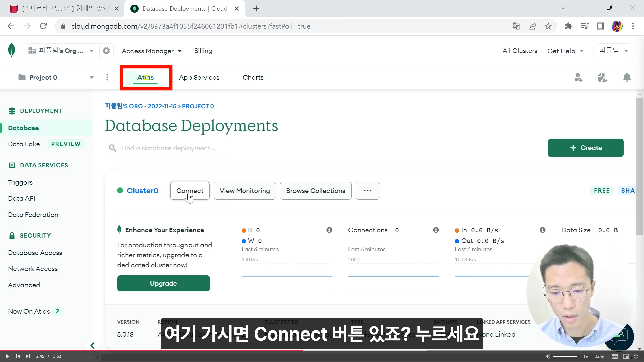Skip to next video
This screenshot has width=644, height=362.
point(28,356)
